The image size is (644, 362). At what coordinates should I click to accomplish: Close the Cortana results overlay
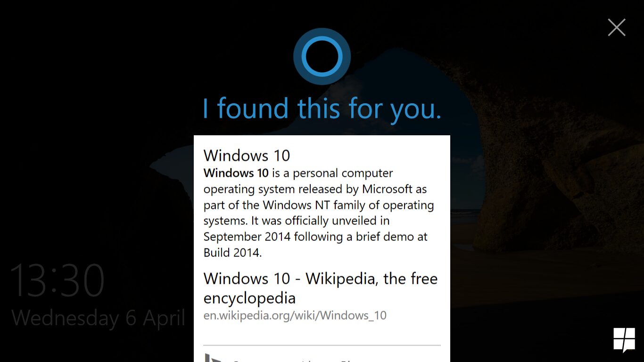[x=616, y=28]
